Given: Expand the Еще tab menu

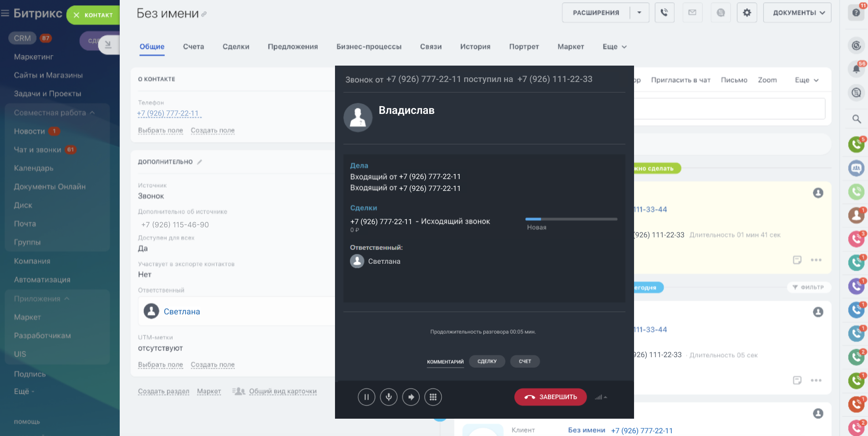Looking at the screenshot, I should point(614,46).
